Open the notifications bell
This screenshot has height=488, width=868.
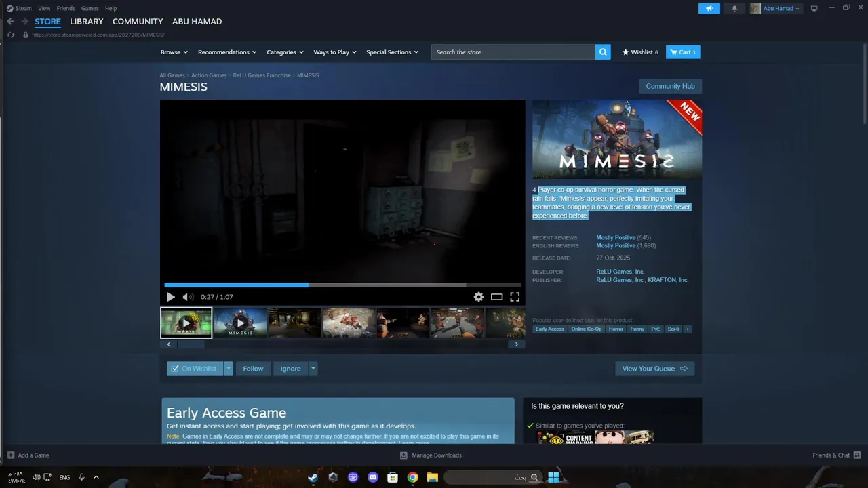point(734,9)
